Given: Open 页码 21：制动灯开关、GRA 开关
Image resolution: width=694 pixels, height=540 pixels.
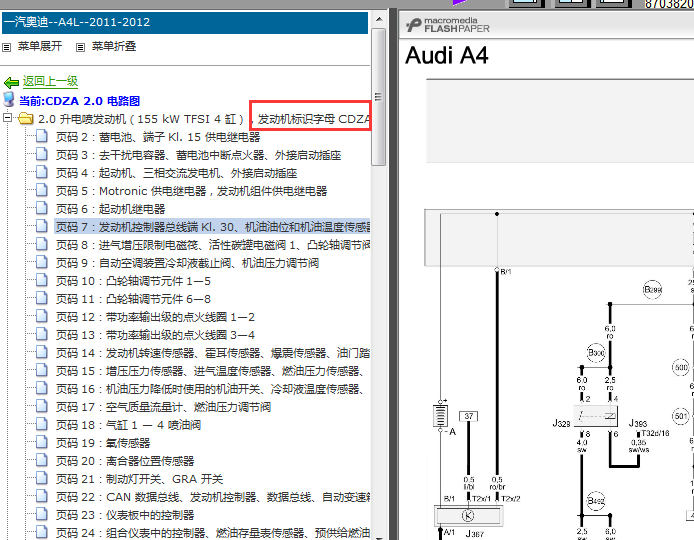Looking at the screenshot, I should coord(139,479).
